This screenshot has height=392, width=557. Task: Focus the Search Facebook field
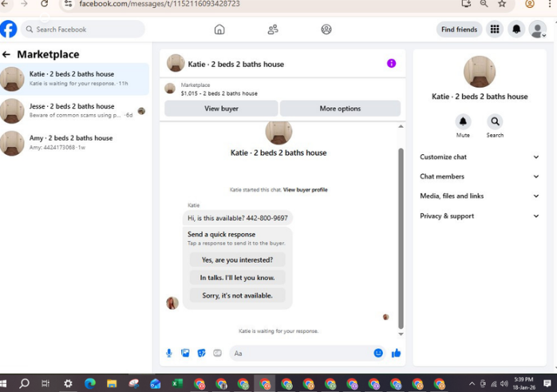(x=83, y=30)
